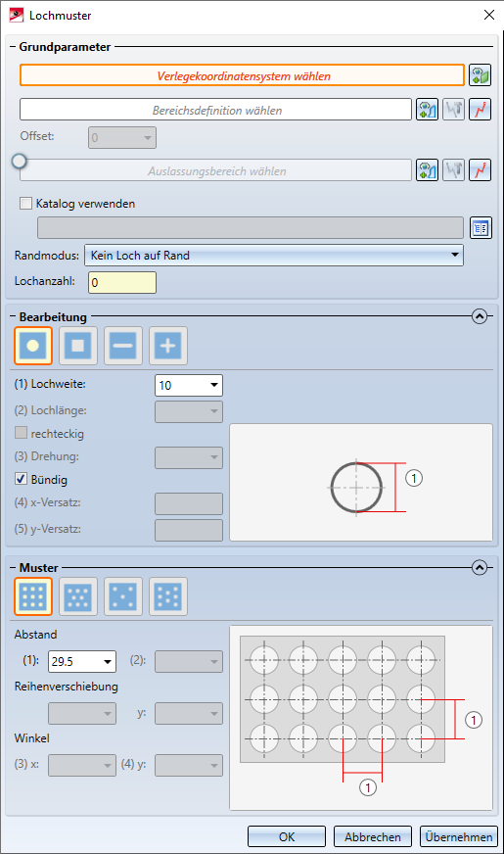Click Auslassungsbereich wählen field
This screenshot has width=504, height=854.
pyautogui.click(x=215, y=170)
